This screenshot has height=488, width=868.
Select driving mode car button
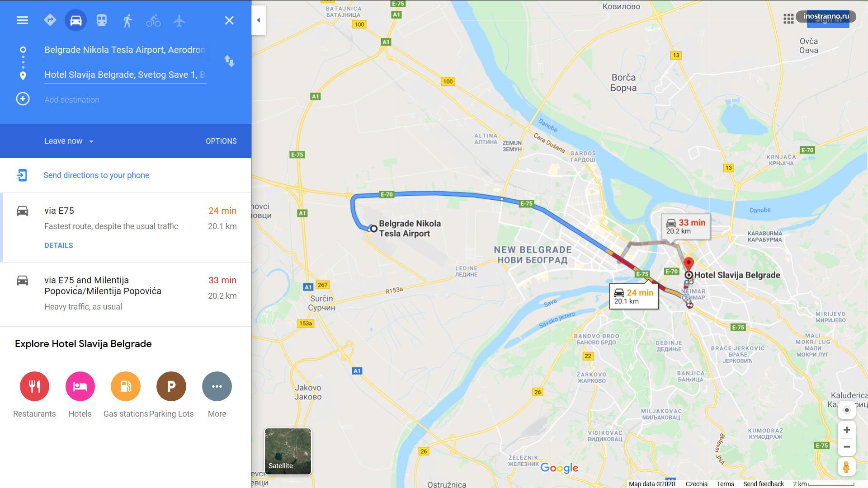[x=75, y=20]
